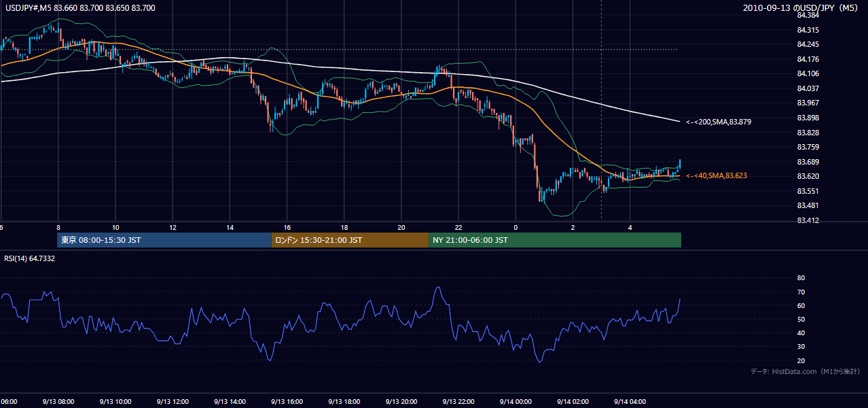Click the 9/13 12:00 bottom time label
The width and height of the screenshot is (868, 408).
(173, 401)
